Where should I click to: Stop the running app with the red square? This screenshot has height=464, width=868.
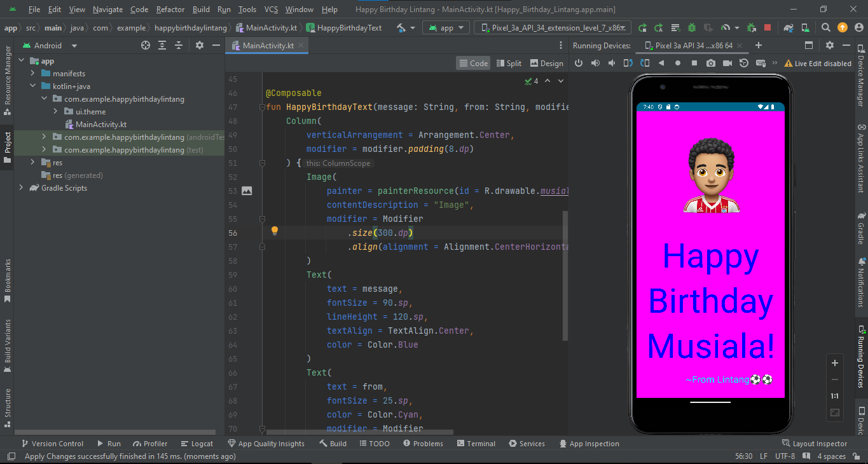coord(768,28)
